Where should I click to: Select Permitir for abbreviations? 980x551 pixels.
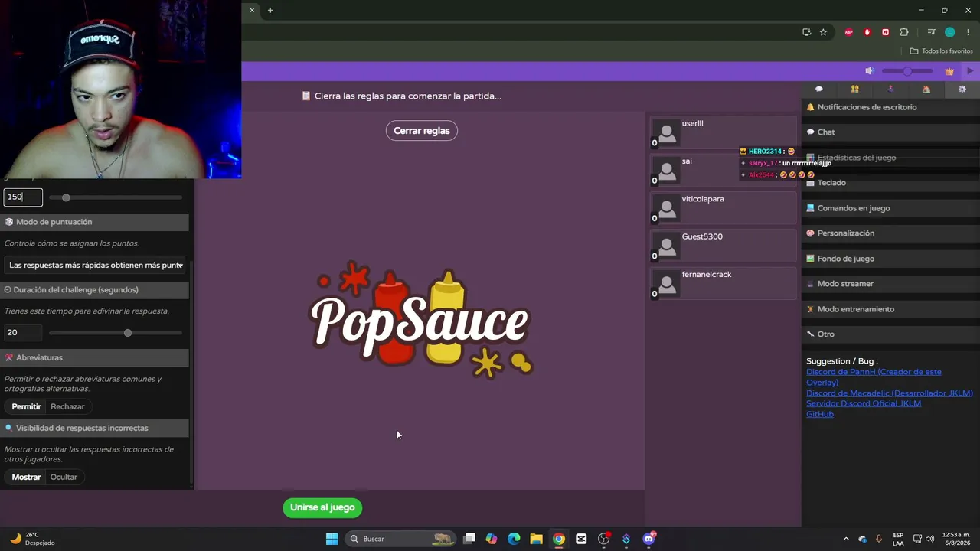(x=27, y=406)
